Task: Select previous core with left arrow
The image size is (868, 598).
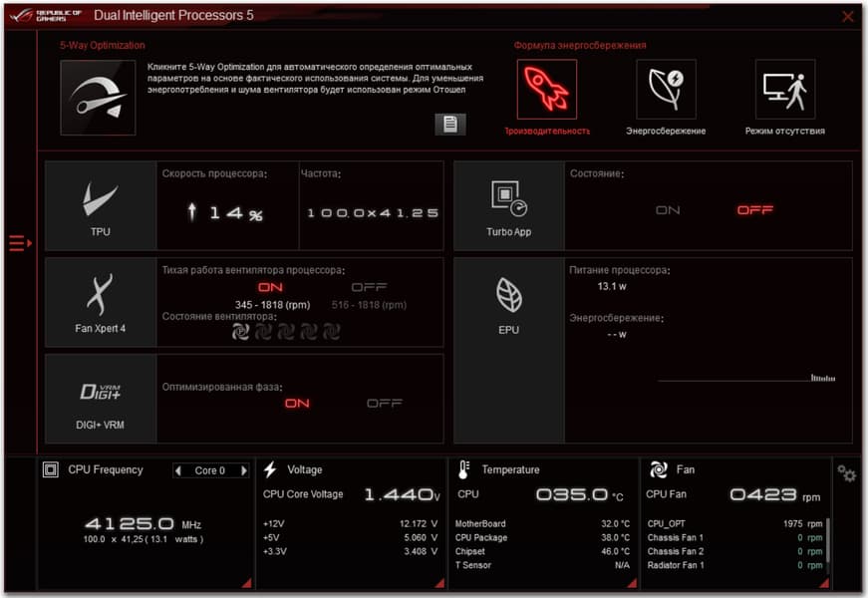Action: pos(178,470)
